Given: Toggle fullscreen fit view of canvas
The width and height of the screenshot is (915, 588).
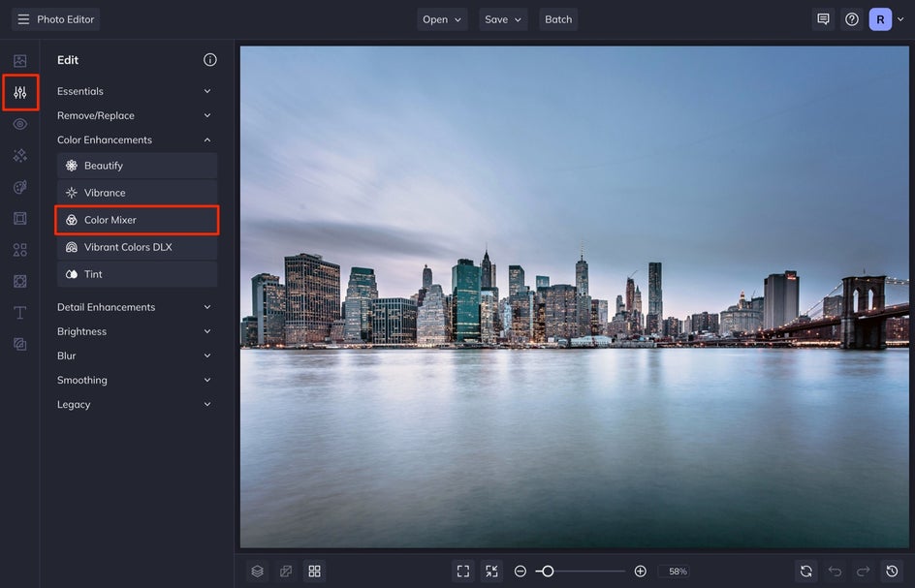Looking at the screenshot, I should pyautogui.click(x=462, y=571).
